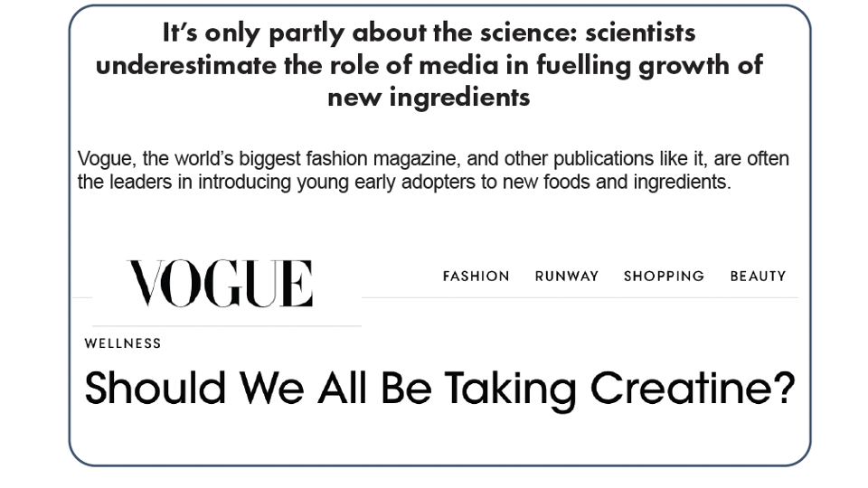Click the word "Should" in the headline

click(154, 388)
